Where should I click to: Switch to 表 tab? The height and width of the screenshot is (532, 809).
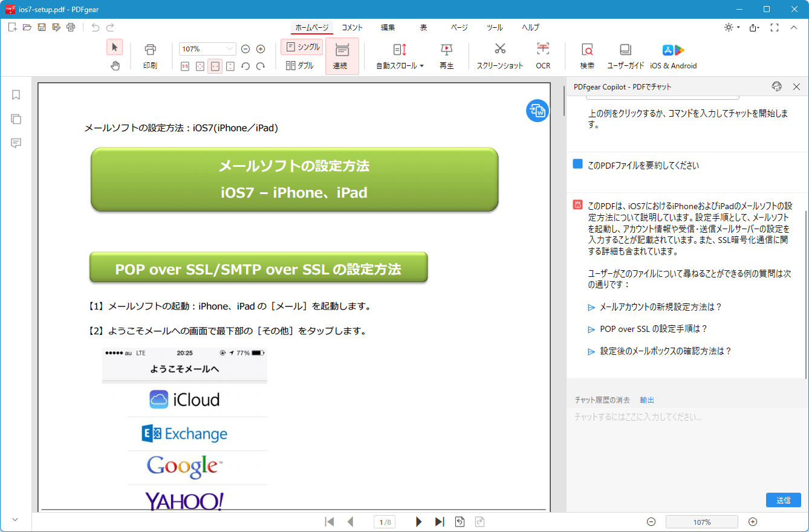pyautogui.click(x=424, y=28)
